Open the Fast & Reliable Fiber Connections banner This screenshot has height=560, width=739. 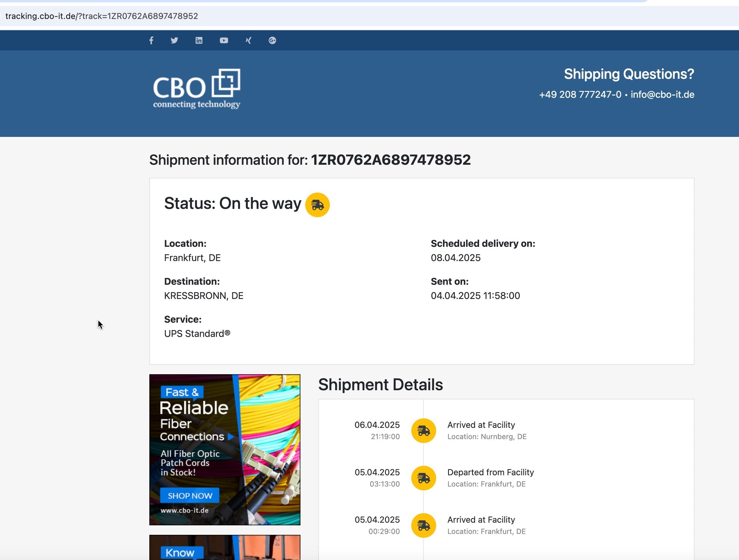click(x=225, y=450)
